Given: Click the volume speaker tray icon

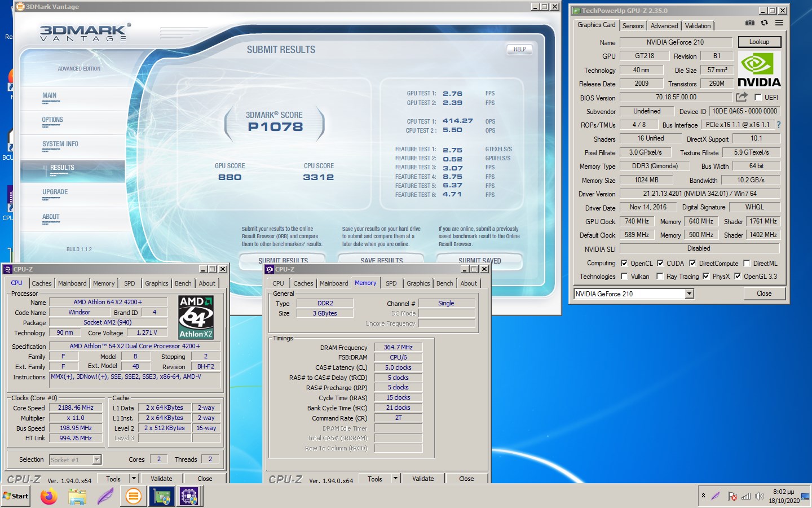Looking at the screenshot, I should [760, 496].
